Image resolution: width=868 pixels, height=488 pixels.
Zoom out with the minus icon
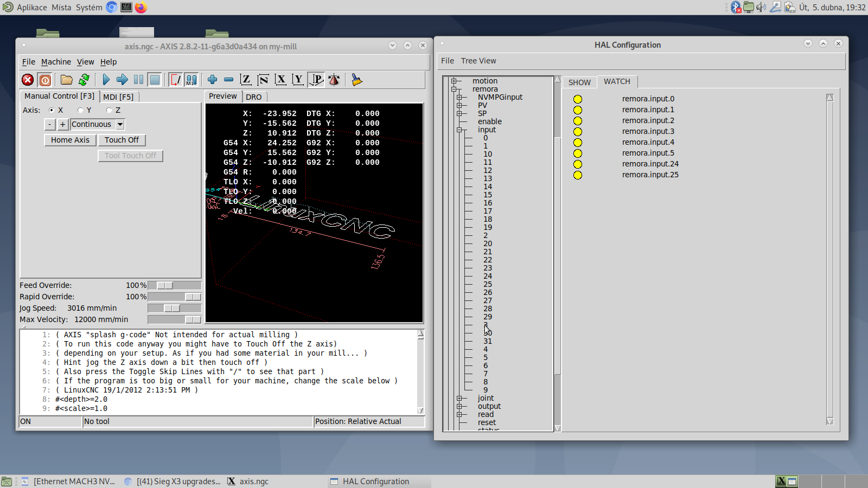click(x=229, y=80)
